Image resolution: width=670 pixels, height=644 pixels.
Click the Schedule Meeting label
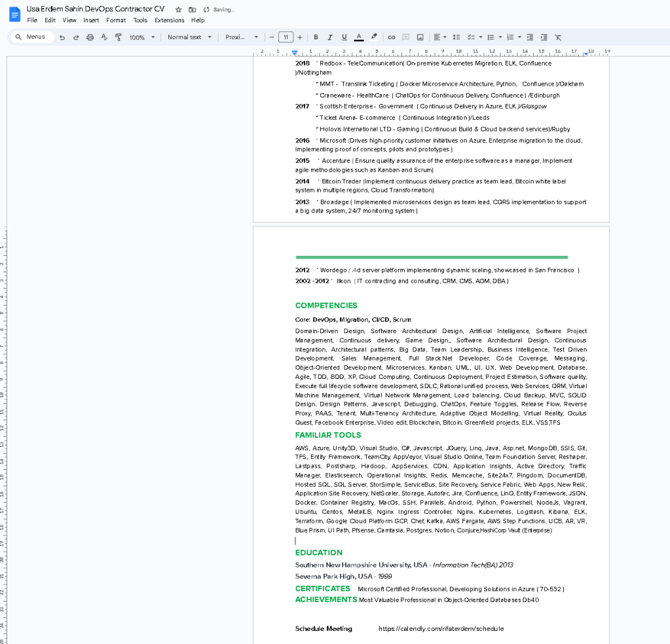[x=324, y=629]
